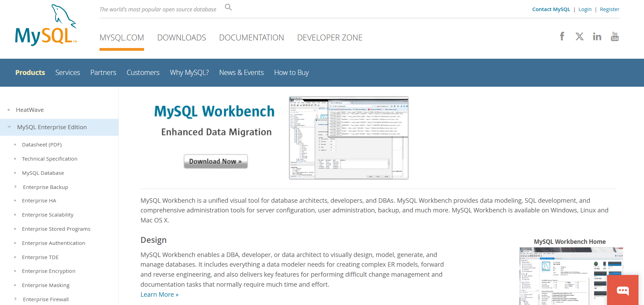Open MySQL Database sidebar link
644x305 pixels.
pyautogui.click(x=43, y=173)
